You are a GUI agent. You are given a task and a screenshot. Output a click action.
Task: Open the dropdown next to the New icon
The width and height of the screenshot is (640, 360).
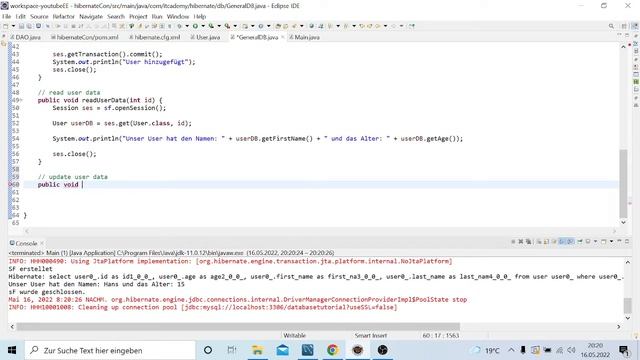(x=13, y=26)
